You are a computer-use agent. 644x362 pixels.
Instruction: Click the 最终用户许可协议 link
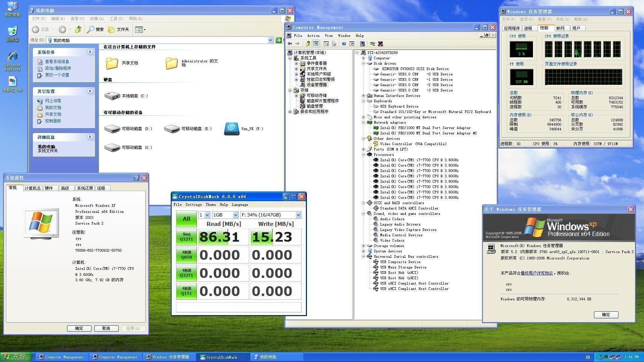(x=537, y=273)
